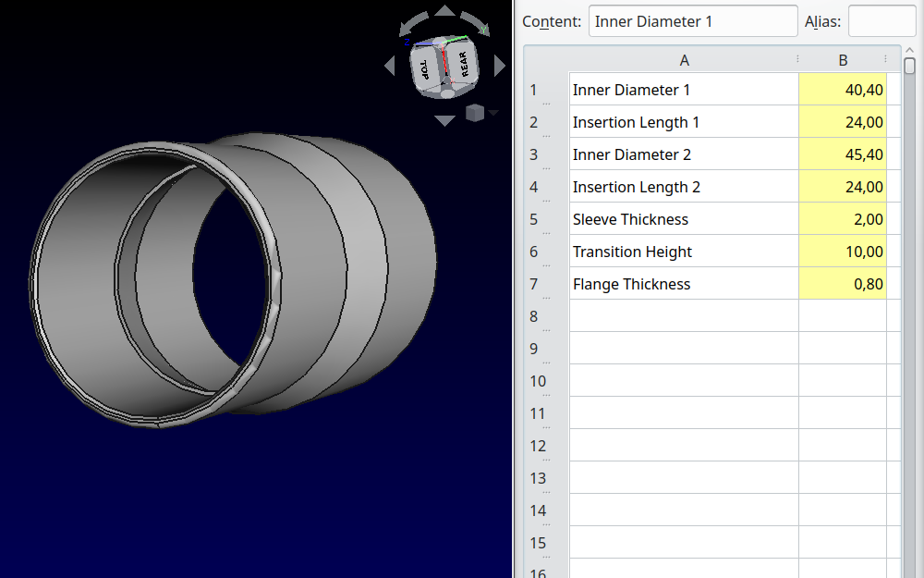Select row 1 header
The image size is (924, 578).
546,89
